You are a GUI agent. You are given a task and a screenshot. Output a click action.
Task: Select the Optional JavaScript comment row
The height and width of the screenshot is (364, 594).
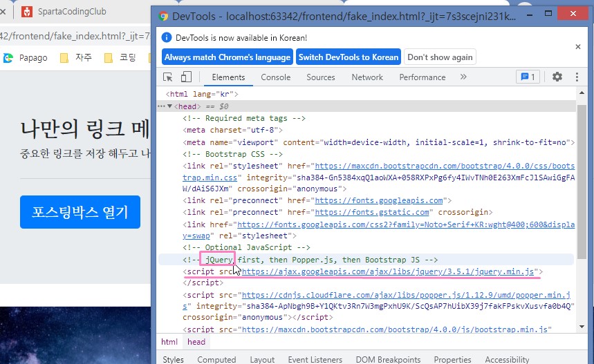[x=246, y=247]
